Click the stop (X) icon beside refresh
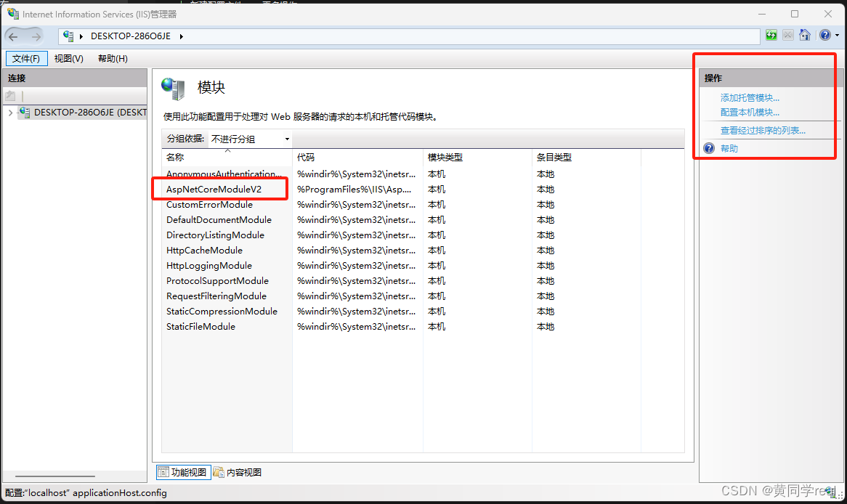The height and width of the screenshot is (504, 847). point(787,34)
